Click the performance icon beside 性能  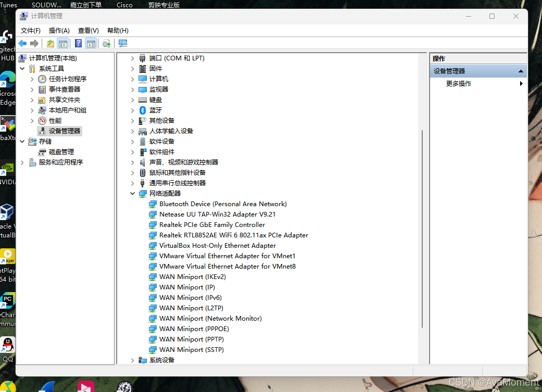click(42, 121)
